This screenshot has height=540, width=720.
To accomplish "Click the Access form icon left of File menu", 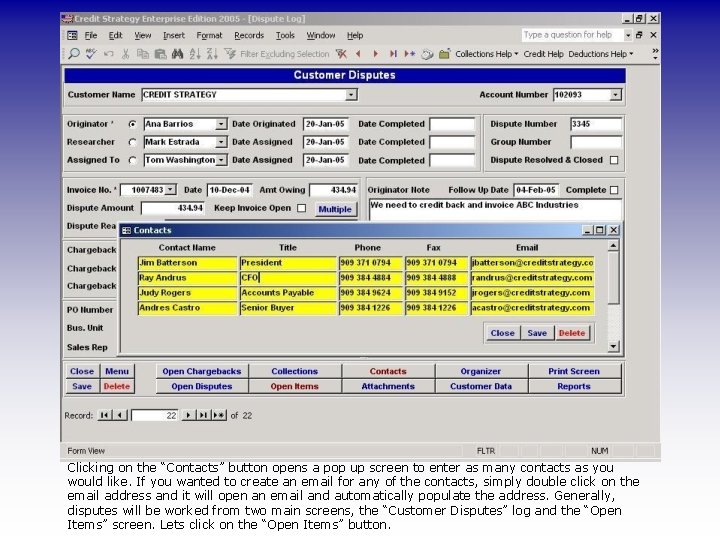I will tap(73, 35).
